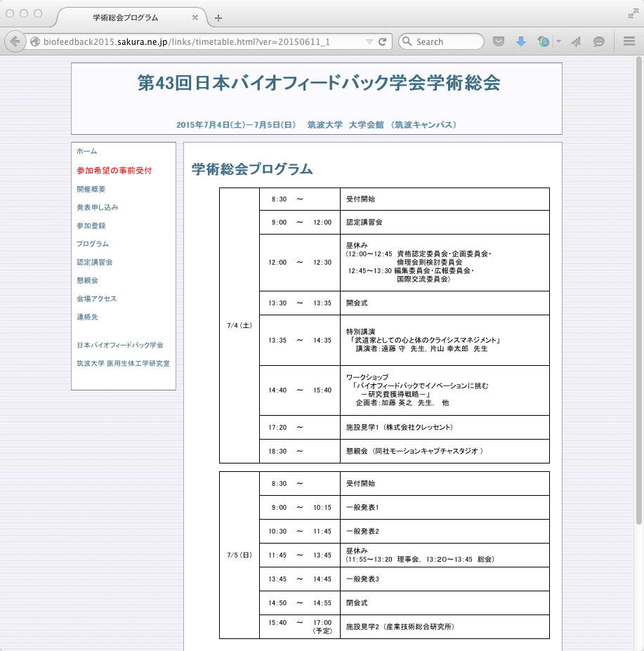Click the 一般発表2 table cell
Screen dimensions: 644x651
[x=445, y=532]
